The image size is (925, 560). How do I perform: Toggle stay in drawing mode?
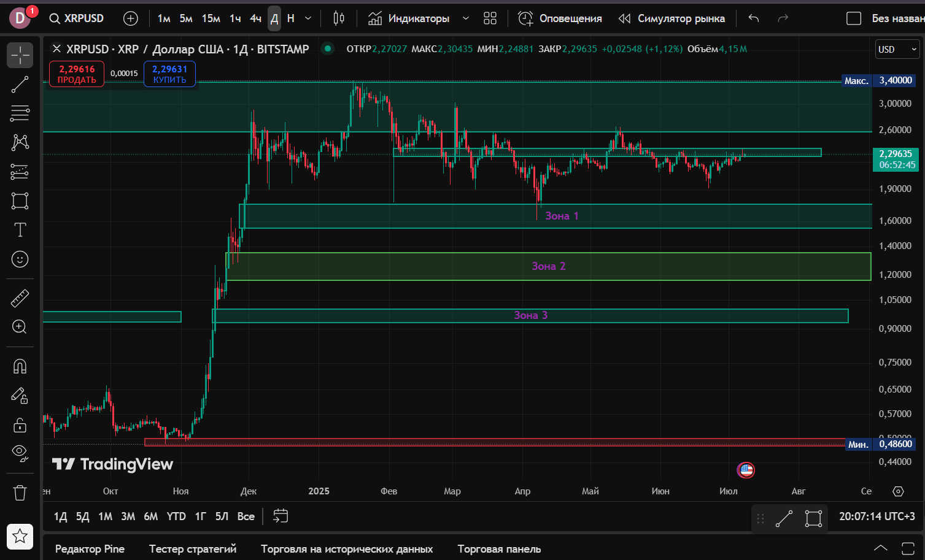[x=20, y=396]
